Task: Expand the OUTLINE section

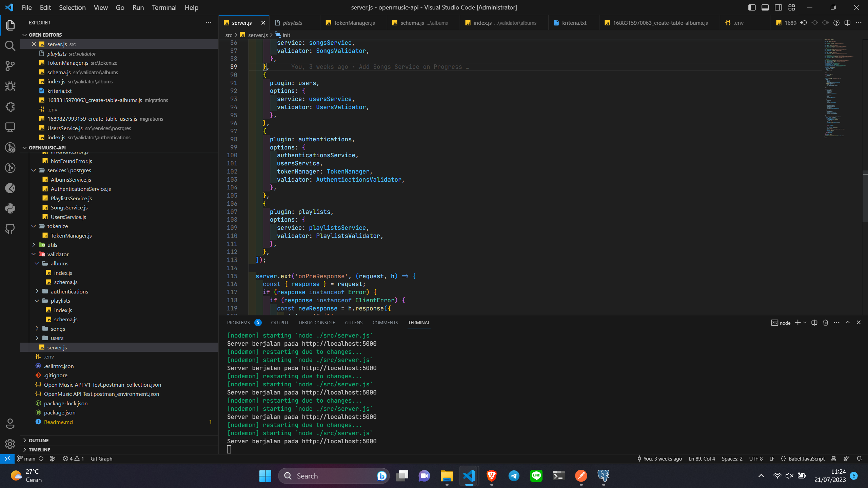Action: pyautogui.click(x=39, y=440)
